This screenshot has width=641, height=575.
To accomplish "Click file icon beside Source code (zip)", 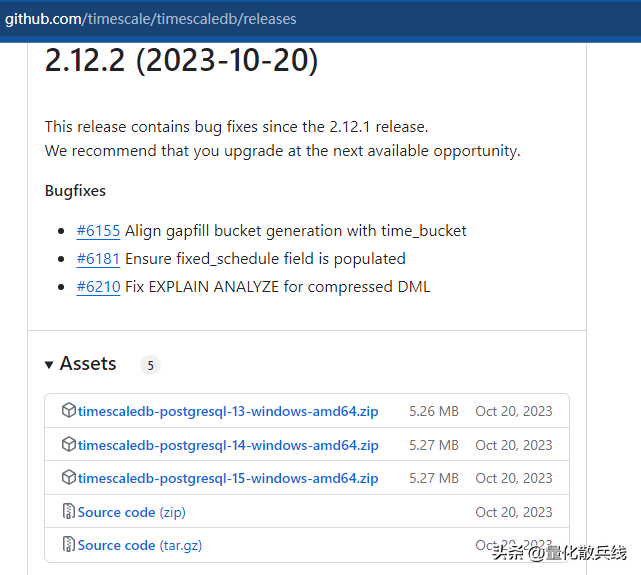I will pos(68,512).
